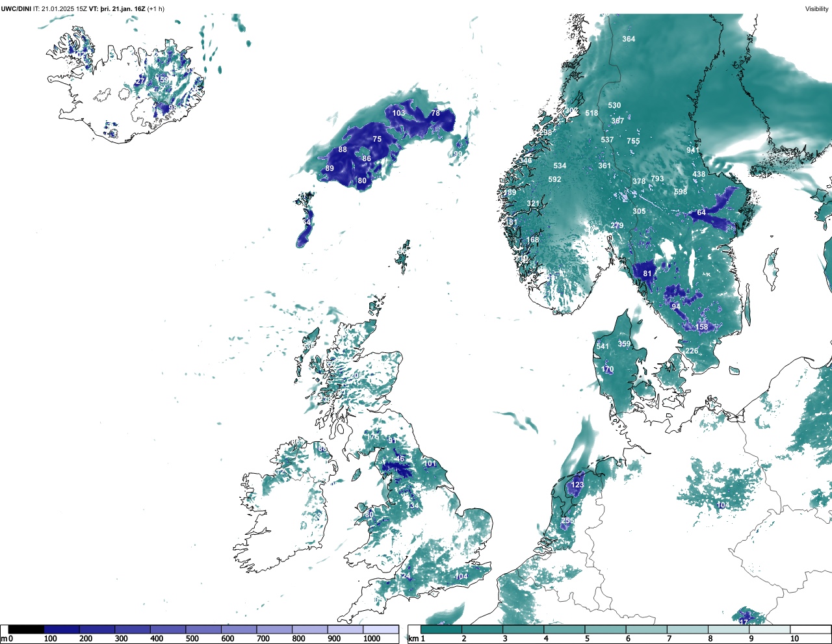Click the '21.01.2025 15Z' initial time text
Viewport: 832px width, 644px height.
click(x=64, y=9)
